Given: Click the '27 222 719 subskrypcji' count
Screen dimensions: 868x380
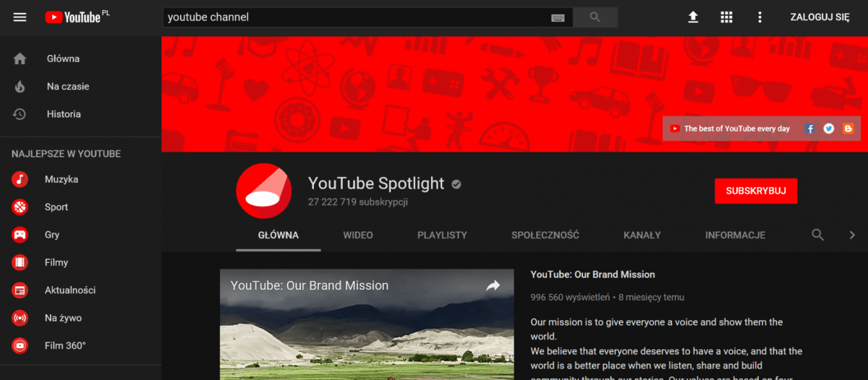Looking at the screenshot, I should coord(358,202).
